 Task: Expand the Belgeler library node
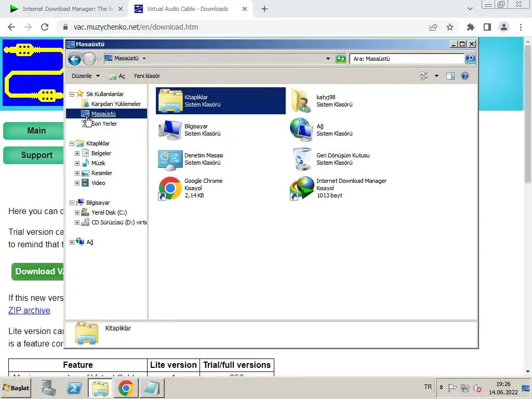[x=77, y=153]
